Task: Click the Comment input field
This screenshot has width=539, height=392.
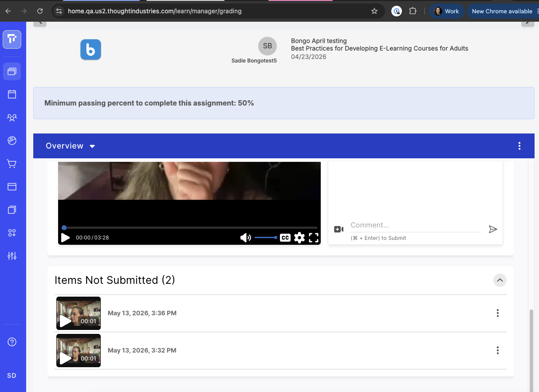Action: [416, 225]
